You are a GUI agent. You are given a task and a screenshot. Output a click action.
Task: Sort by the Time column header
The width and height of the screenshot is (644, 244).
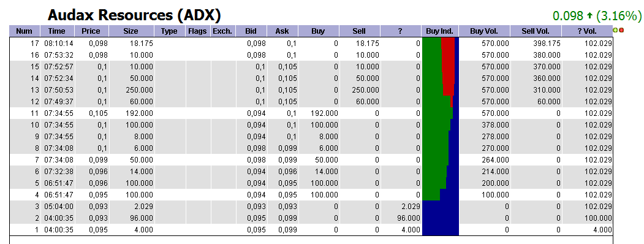[56, 31]
